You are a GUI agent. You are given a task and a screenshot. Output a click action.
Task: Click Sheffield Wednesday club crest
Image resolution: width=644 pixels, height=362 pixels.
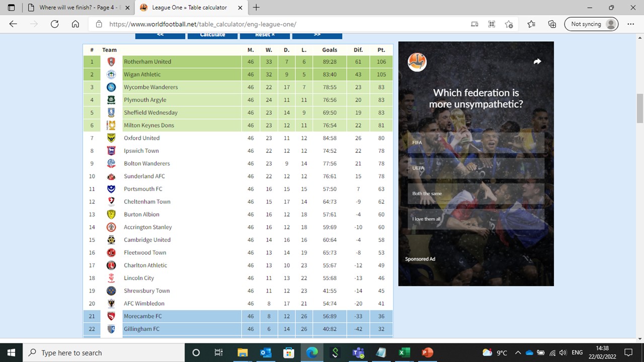pos(111,113)
